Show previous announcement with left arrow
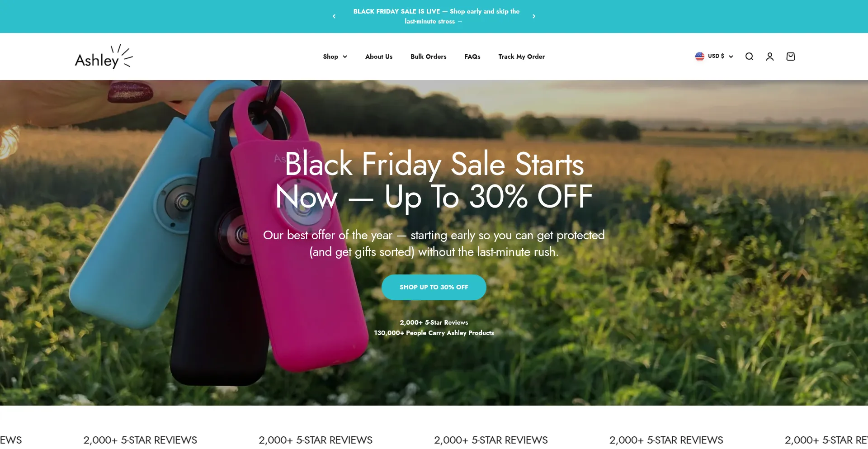 click(334, 16)
